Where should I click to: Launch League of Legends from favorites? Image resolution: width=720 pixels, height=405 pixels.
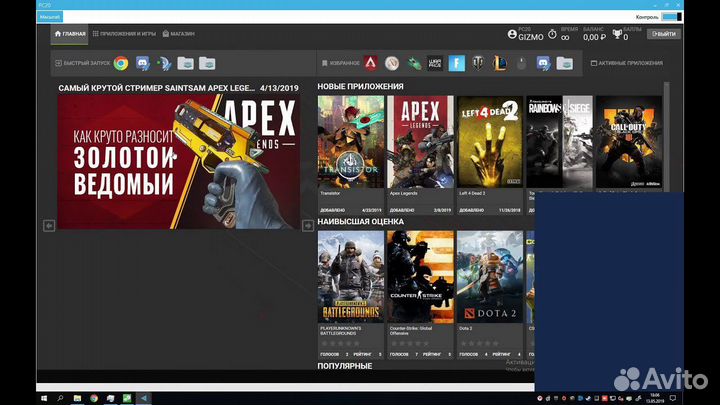point(500,63)
